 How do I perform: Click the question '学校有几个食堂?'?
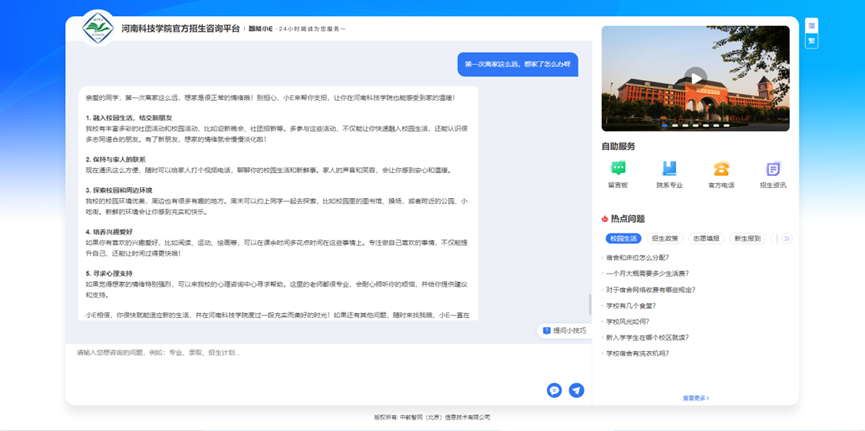(631, 305)
